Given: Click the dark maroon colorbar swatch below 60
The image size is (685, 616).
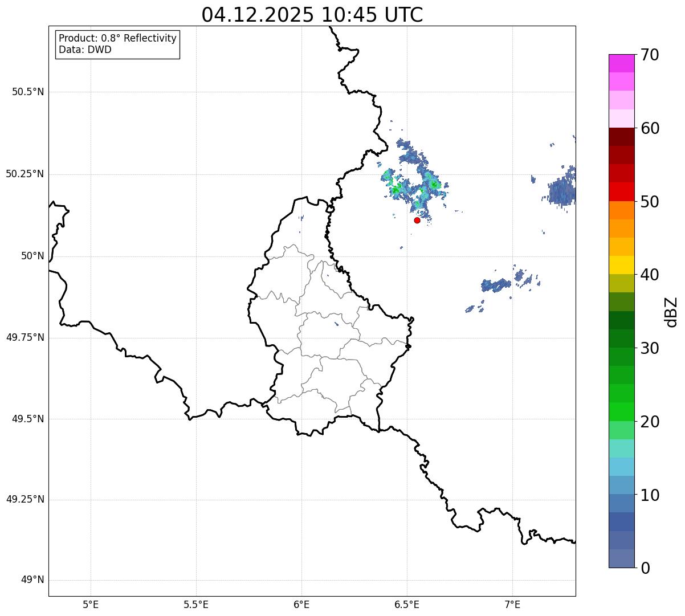Looking at the screenshot, I should [x=621, y=137].
